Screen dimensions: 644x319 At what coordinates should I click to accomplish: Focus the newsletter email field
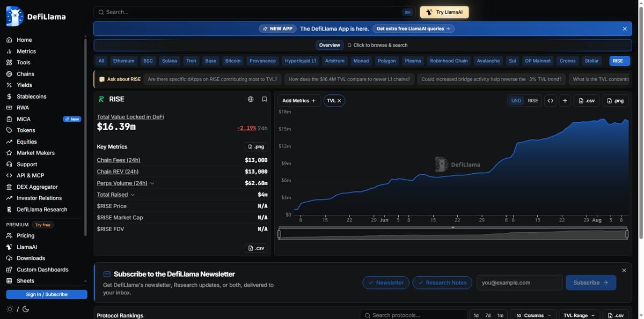coord(519,283)
